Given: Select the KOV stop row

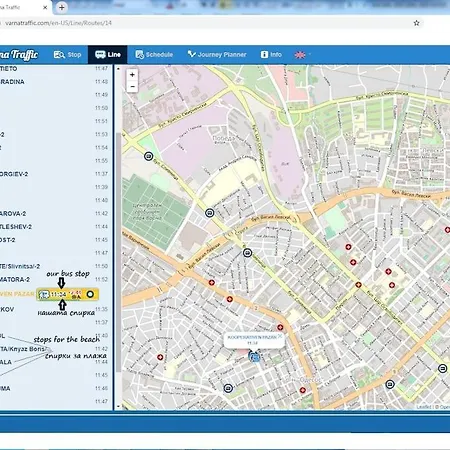Looking at the screenshot, I should (55, 309).
